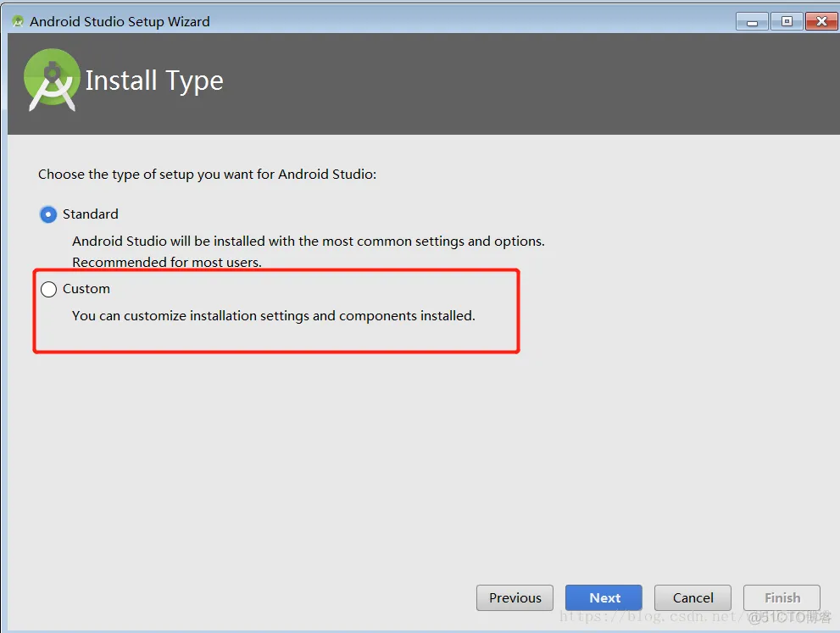Choose the Custom install type radio button
This screenshot has width=840, height=633.
[x=49, y=289]
